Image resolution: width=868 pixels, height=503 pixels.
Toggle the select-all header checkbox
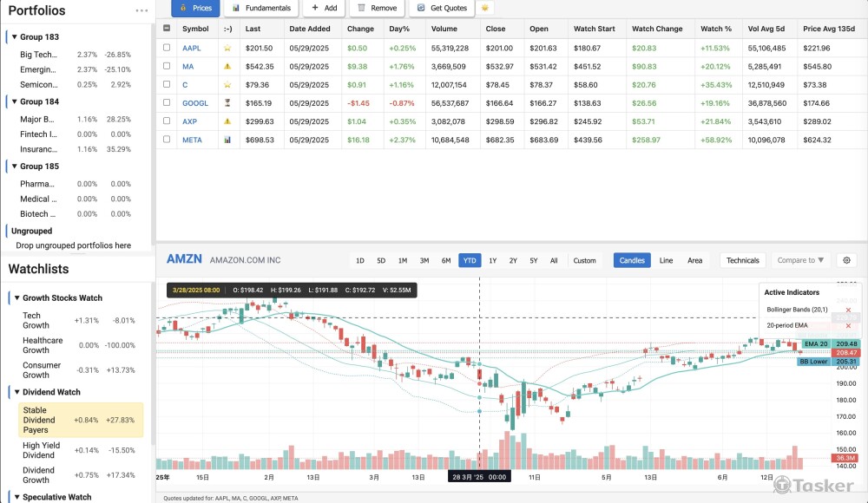pos(167,29)
